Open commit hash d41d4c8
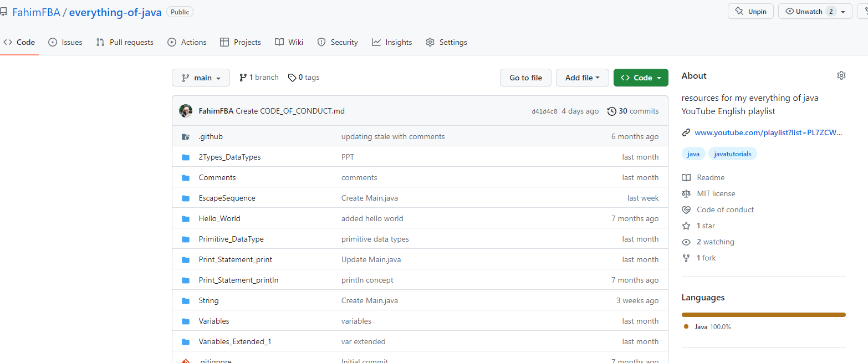 (x=544, y=111)
